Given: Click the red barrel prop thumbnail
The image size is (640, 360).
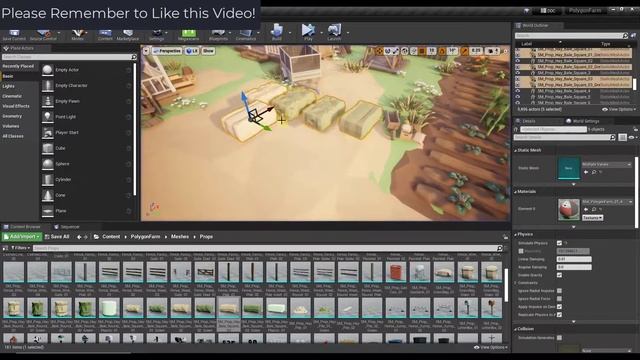Looking at the screenshot, I should [396, 272].
